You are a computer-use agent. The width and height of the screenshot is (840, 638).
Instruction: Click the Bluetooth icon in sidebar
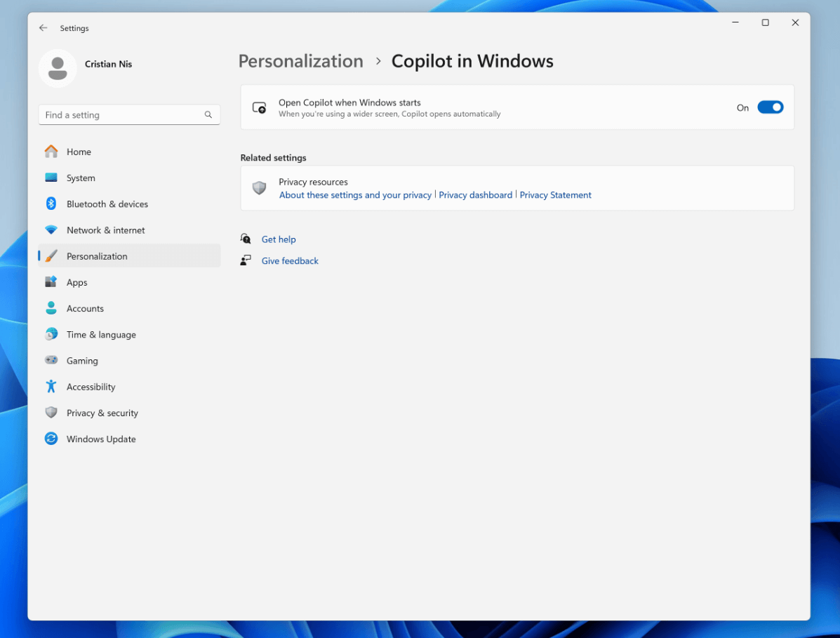(51, 204)
